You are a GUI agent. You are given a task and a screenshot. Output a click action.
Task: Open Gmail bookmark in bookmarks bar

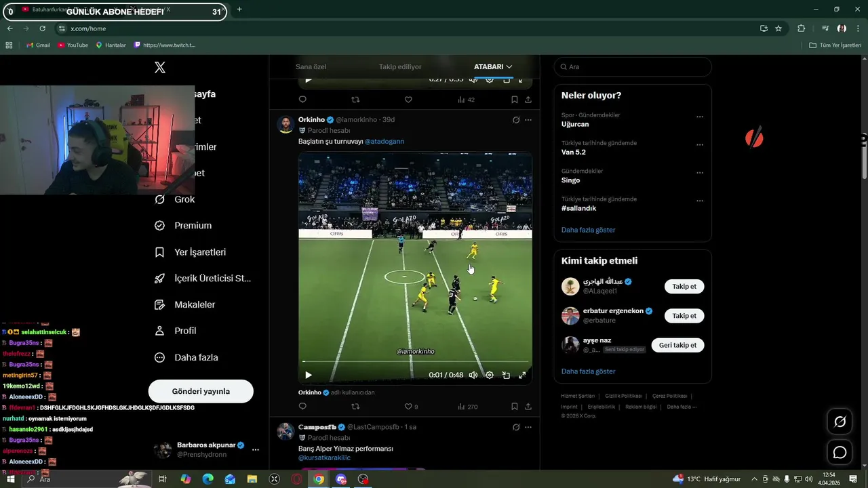coord(38,45)
